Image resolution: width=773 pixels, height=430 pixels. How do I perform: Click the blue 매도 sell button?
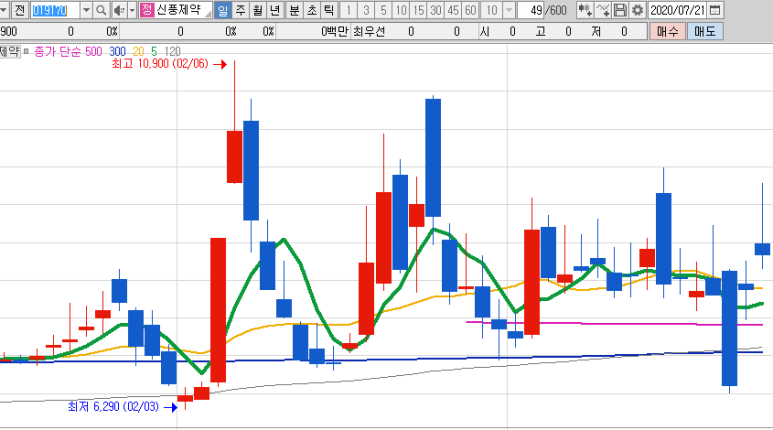tap(705, 32)
